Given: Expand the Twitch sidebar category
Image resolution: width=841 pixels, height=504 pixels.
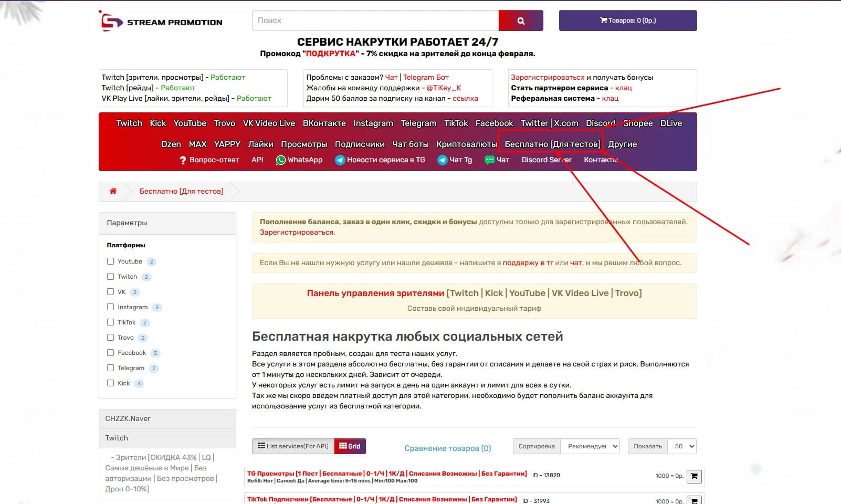Looking at the screenshot, I should (x=167, y=438).
